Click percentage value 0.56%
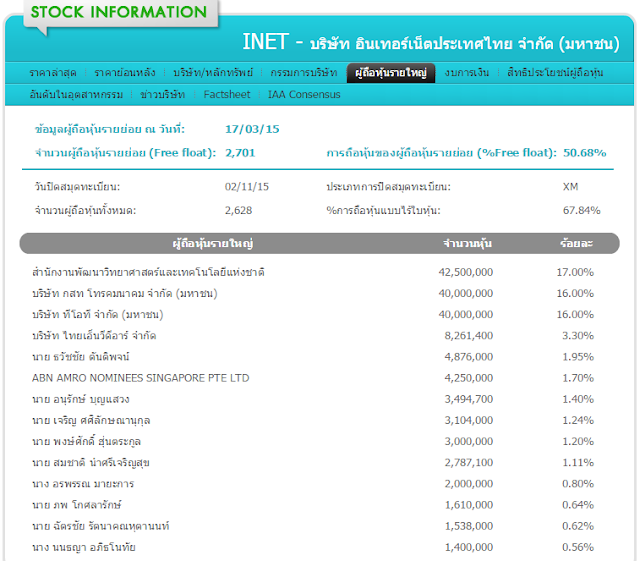 pos(578,548)
